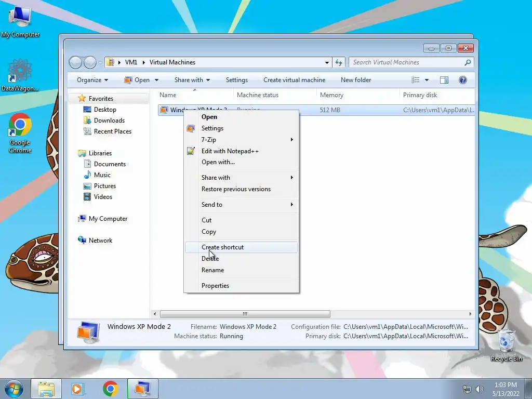Choose Open in context menu
This screenshot has height=399, width=532.
241,117
